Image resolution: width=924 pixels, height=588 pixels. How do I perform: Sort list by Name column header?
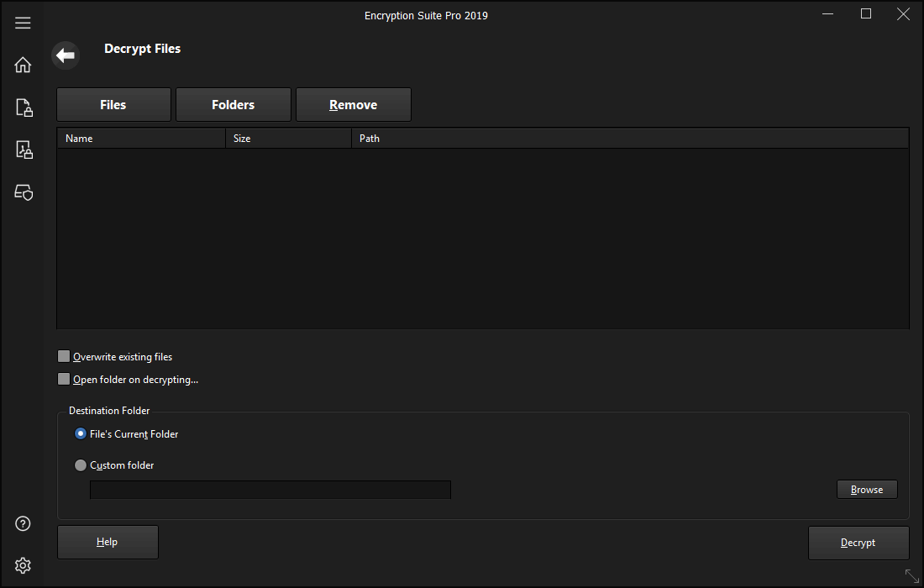141,139
